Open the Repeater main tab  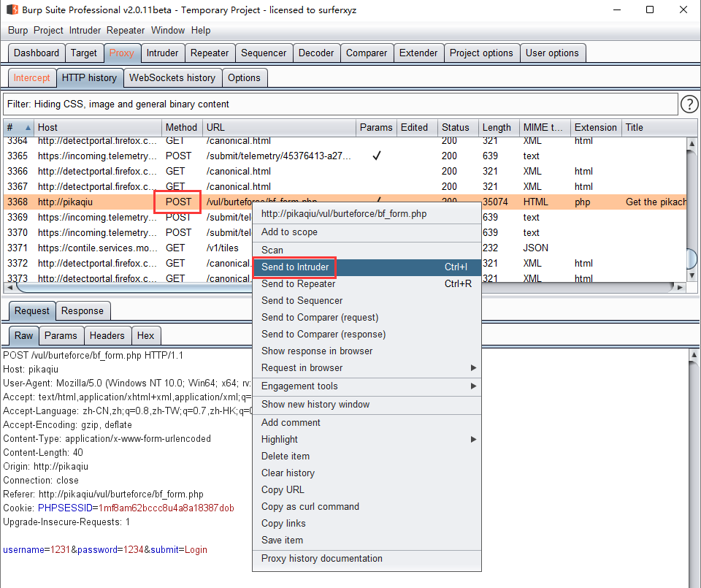pos(210,53)
